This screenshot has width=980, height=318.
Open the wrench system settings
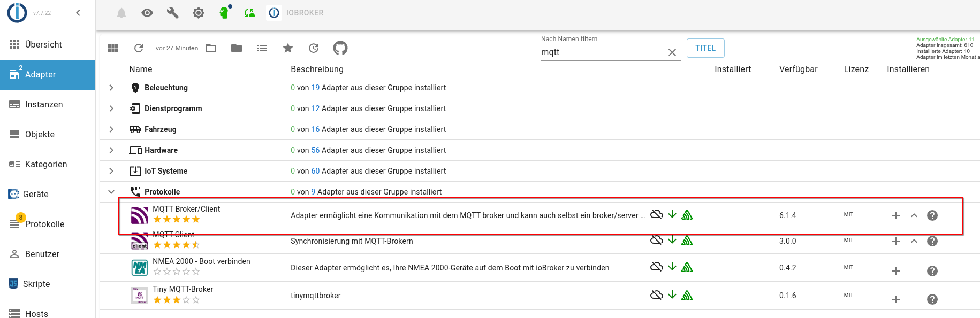coord(172,13)
